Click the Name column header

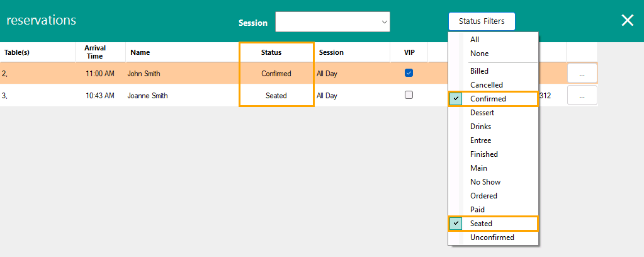pyautogui.click(x=140, y=52)
